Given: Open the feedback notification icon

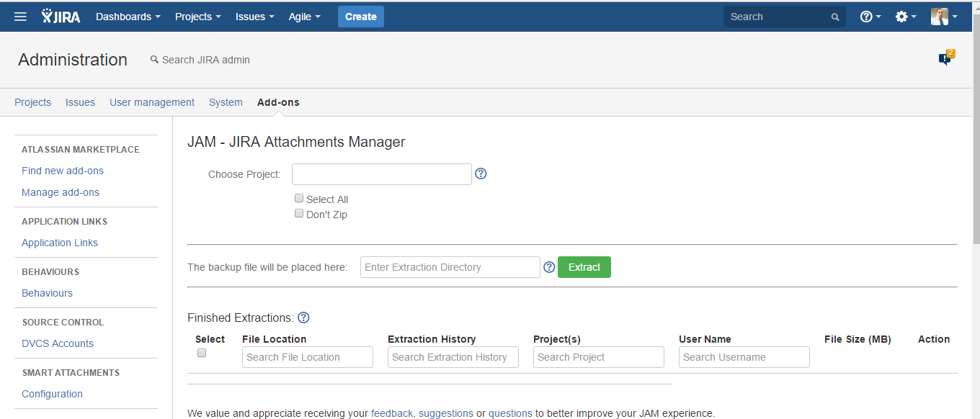Looking at the screenshot, I should pyautogui.click(x=945, y=59).
